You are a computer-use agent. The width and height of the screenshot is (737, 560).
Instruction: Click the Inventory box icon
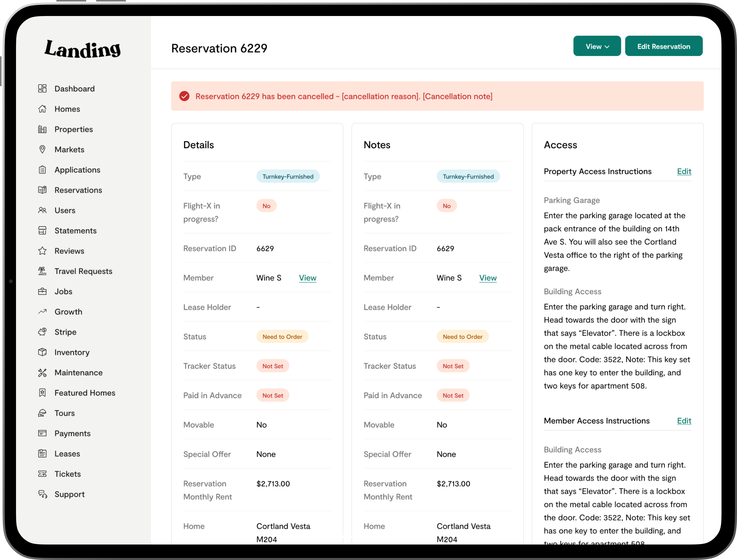[x=42, y=352]
